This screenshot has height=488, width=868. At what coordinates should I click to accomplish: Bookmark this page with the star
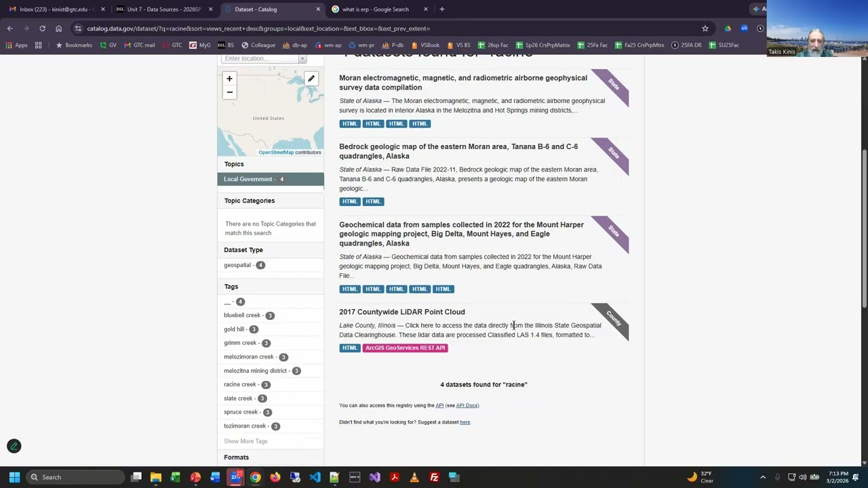click(705, 28)
